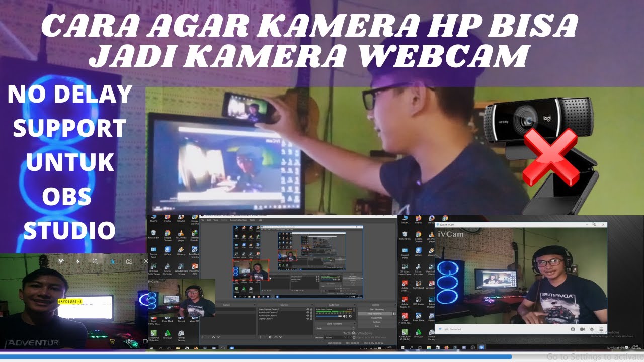Click Settings in OBS Controls
This screenshot has height=362, width=644.
point(377,322)
